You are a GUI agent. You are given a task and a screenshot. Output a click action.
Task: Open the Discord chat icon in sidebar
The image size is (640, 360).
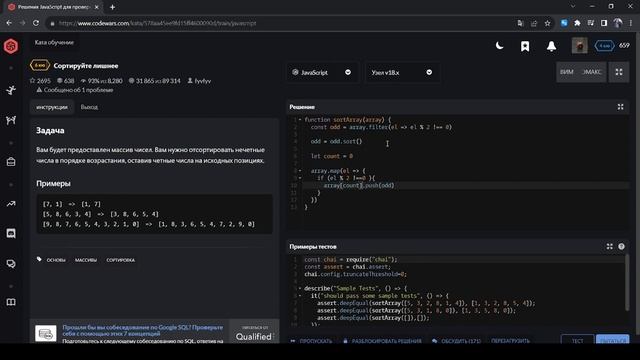(11, 233)
